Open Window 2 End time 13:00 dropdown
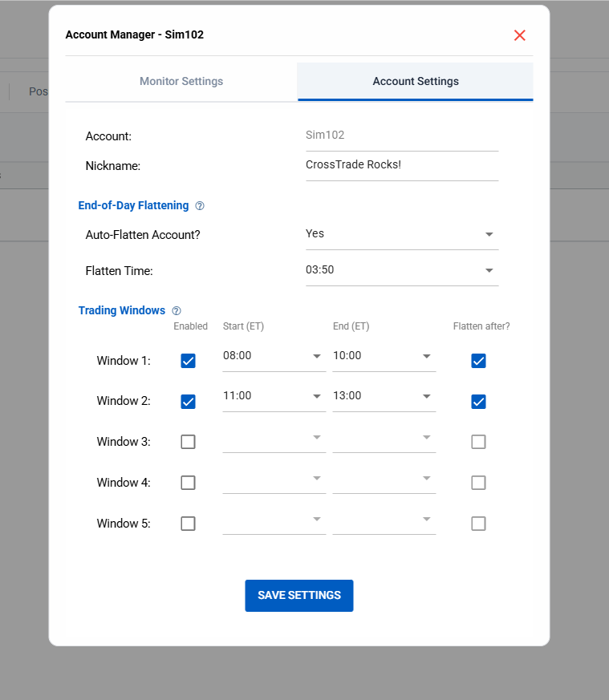This screenshot has height=700, width=609. pyautogui.click(x=384, y=396)
